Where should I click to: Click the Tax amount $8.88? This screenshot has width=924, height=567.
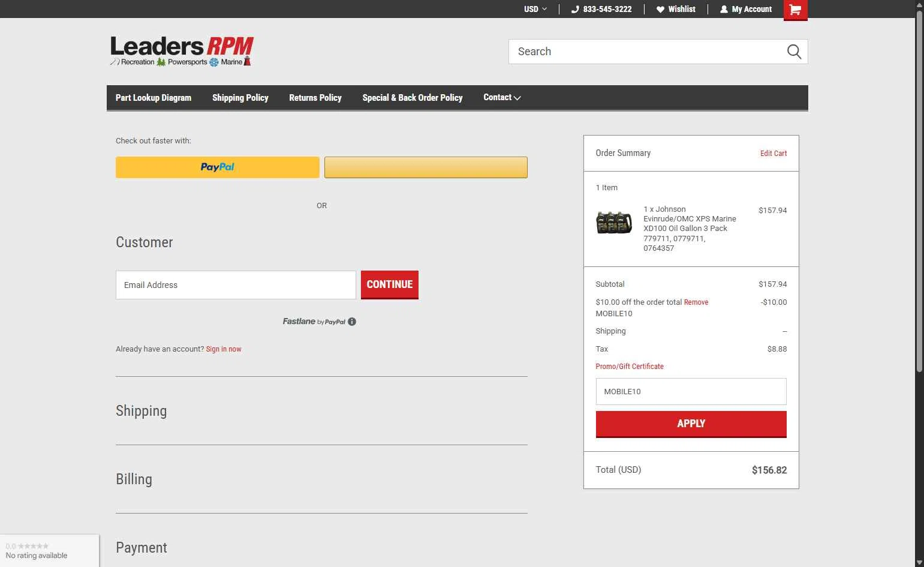point(777,349)
